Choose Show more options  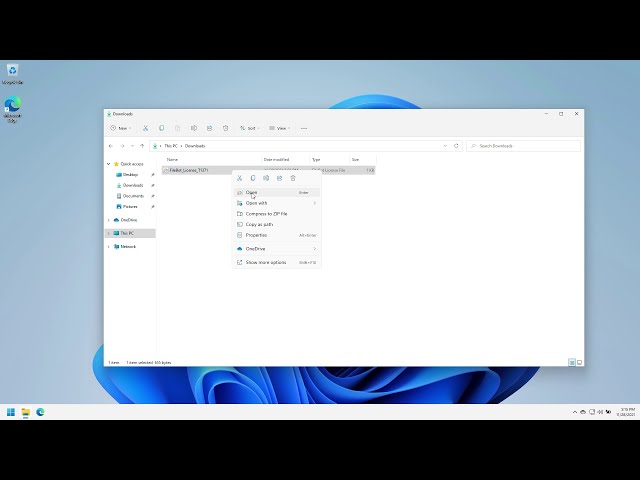coord(276,262)
